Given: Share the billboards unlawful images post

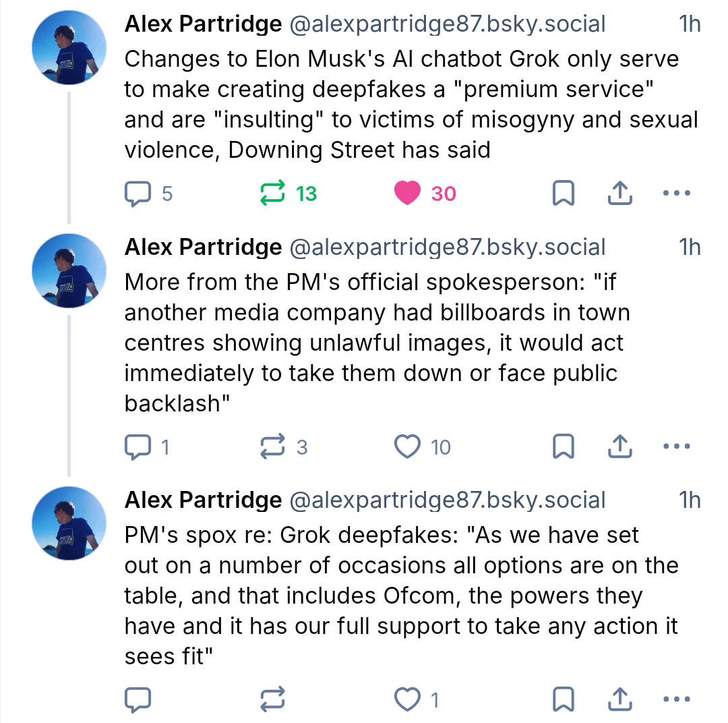Looking at the screenshot, I should coord(619,447).
